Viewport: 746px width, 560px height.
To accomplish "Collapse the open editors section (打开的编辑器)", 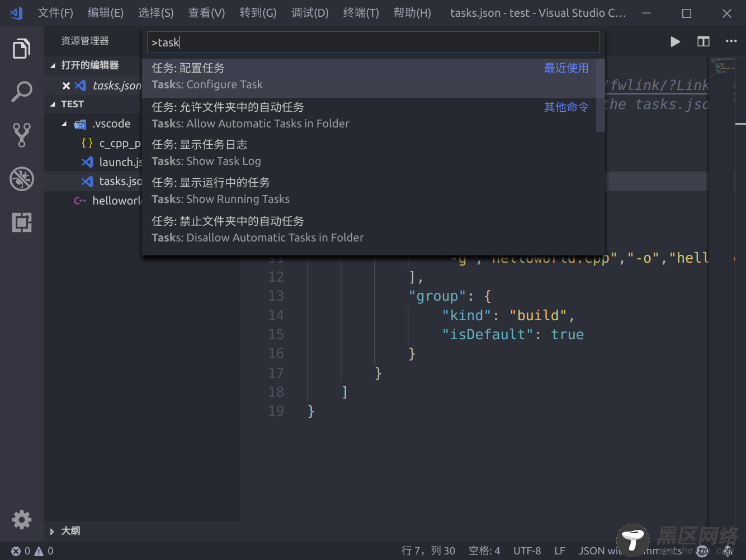I will coord(53,65).
